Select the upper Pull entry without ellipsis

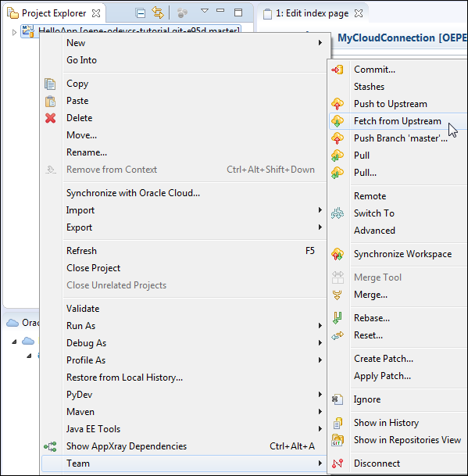click(x=398, y=156)
